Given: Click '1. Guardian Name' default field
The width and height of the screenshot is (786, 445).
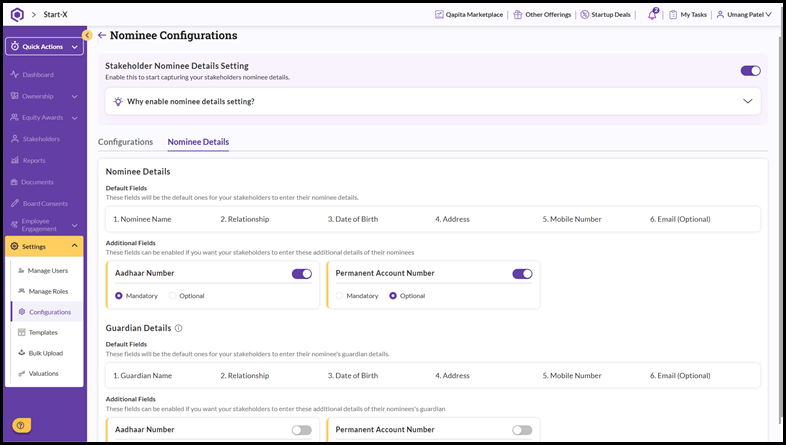Looking at the screenshot, I should click(142, 375).
